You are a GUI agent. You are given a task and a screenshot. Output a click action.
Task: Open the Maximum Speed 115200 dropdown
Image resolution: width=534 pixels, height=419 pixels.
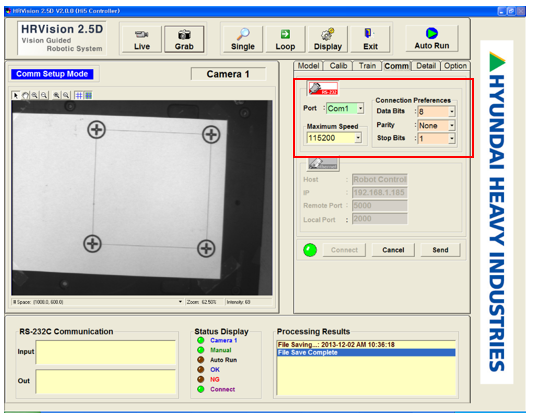point(358,138)
